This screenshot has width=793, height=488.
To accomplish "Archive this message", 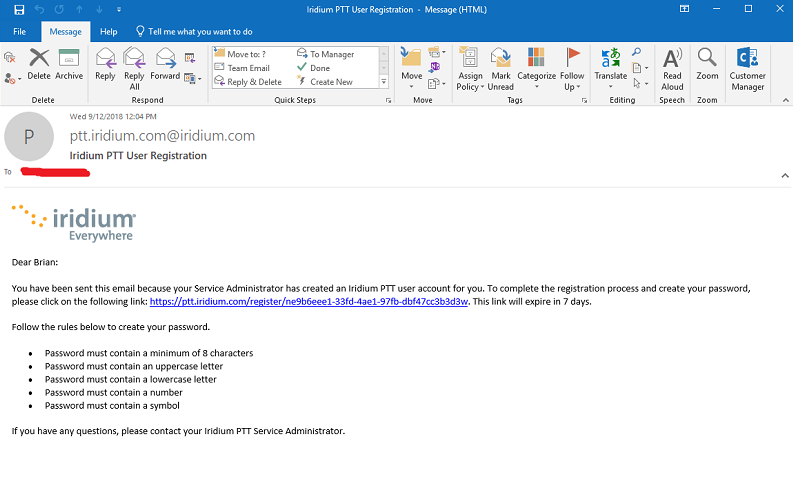I will coord(69,64).
